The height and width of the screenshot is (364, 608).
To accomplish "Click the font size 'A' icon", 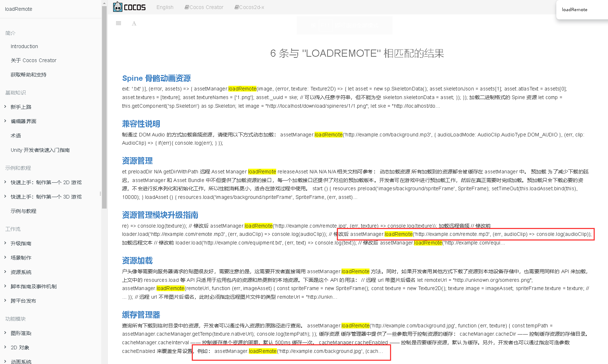I will pos(134,23).
